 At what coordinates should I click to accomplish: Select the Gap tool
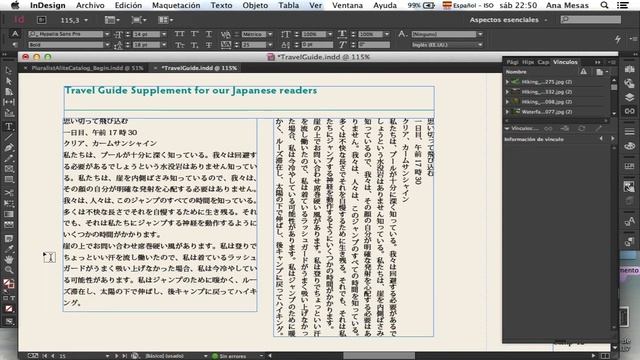(x=9, y=102)
